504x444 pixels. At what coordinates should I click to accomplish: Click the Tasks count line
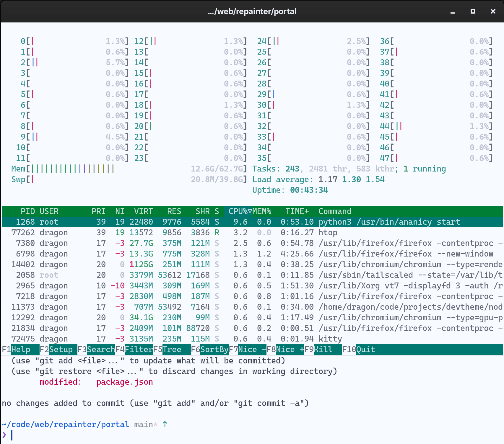(349, 169)
